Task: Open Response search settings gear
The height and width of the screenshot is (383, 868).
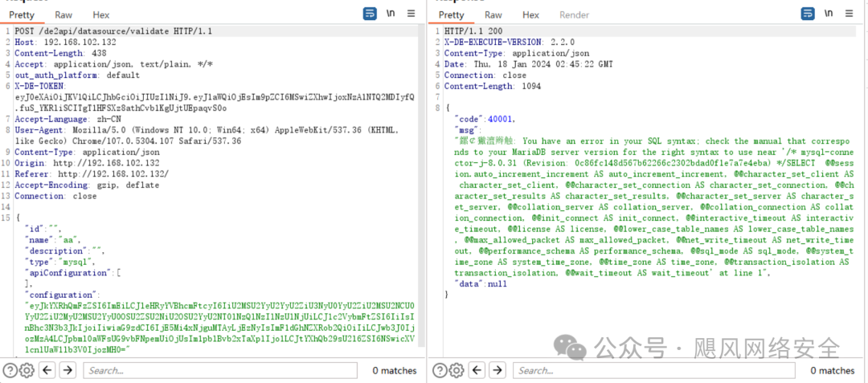Action: coord(457,369)
